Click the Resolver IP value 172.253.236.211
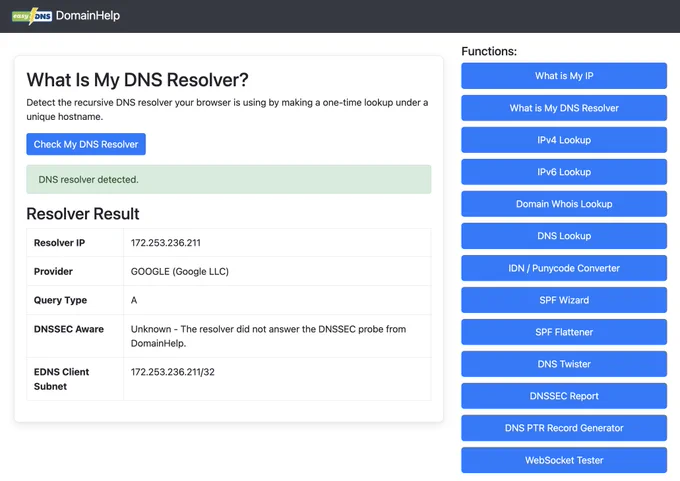 pyautogui.click(x=166, y=243)
